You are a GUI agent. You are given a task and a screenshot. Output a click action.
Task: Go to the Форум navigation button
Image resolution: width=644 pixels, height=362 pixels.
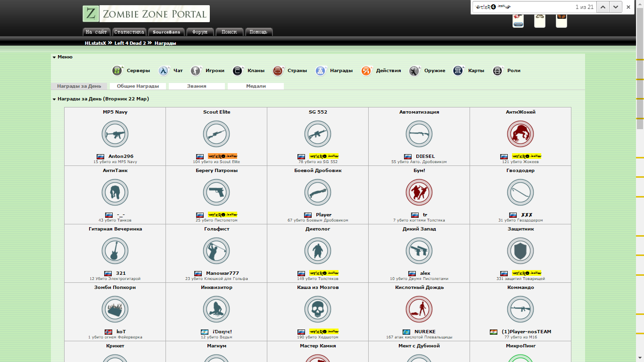click(200, 32)
